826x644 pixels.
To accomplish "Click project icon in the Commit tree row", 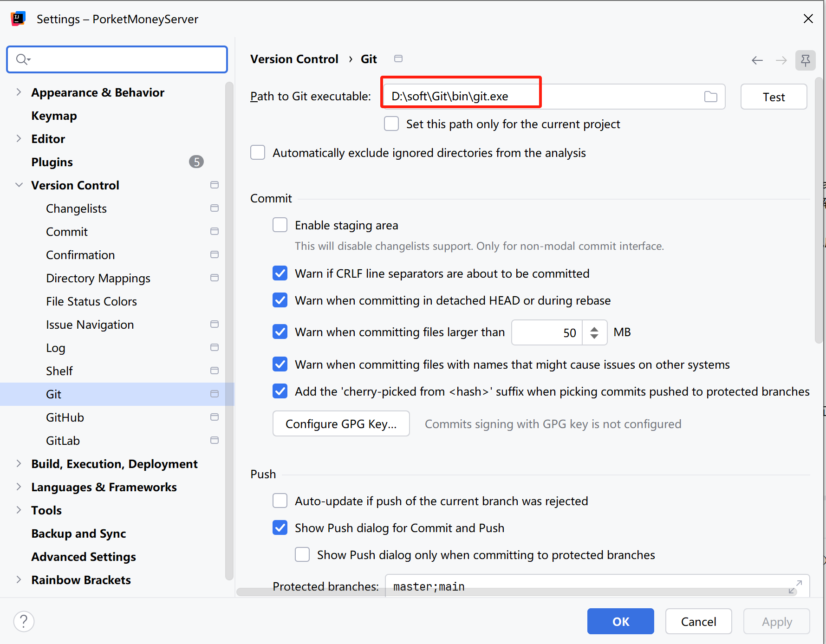I will (x=215, y=231).
